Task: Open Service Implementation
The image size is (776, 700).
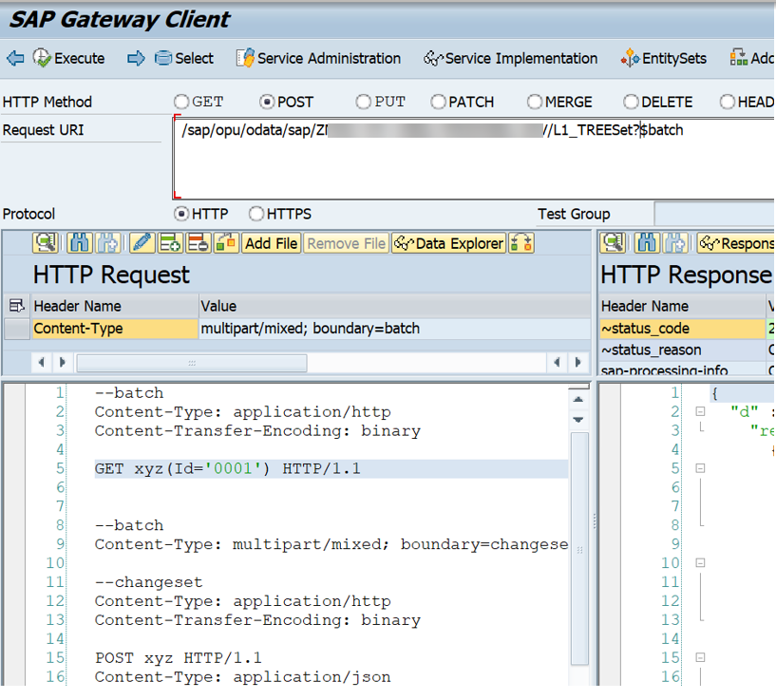Action: click(x=510, y=59)
